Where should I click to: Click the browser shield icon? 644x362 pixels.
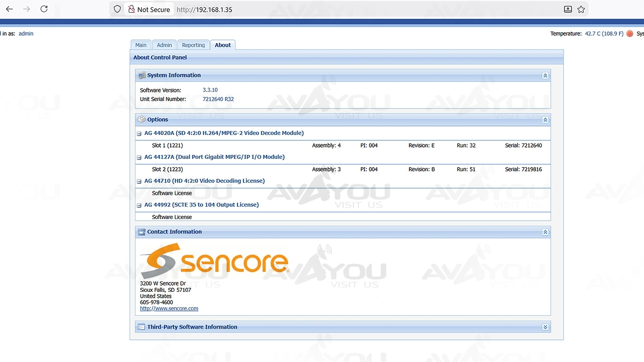click(117, 9)
